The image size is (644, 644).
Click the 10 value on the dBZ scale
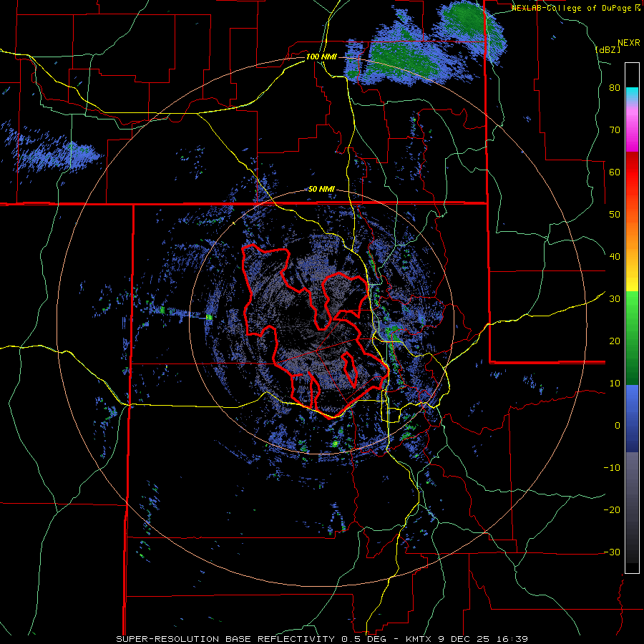click(x=615, y=384)
